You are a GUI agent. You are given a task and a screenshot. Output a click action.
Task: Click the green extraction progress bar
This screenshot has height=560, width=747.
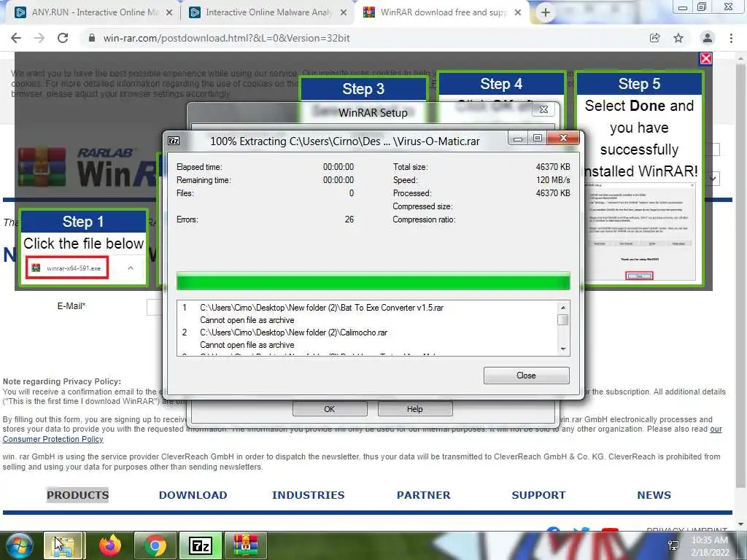373,281
